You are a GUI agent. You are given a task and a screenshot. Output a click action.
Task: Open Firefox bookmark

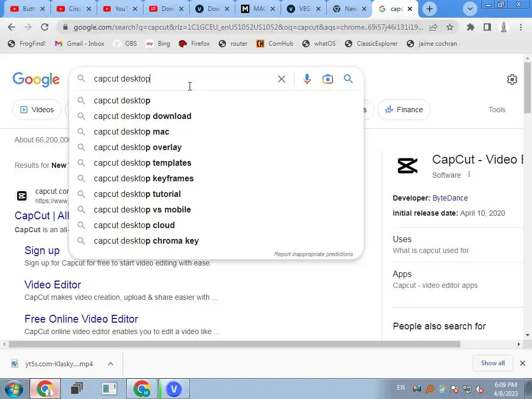(x=194, y=44)
